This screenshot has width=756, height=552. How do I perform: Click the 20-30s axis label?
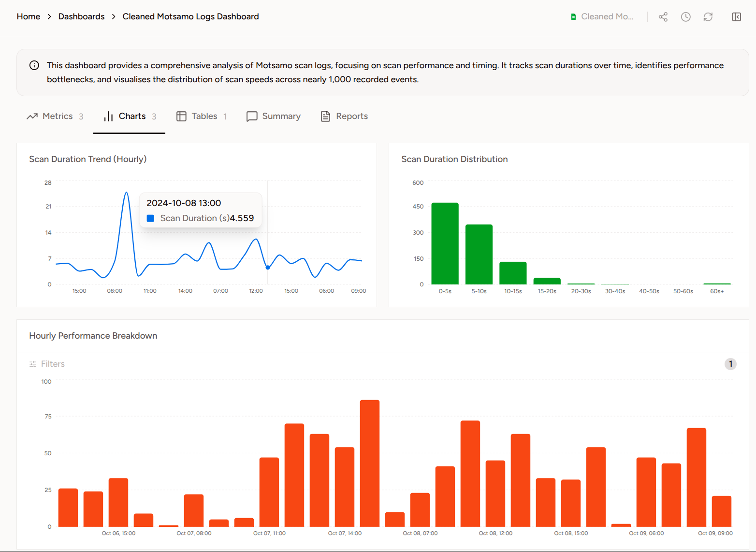click(581, 291)
